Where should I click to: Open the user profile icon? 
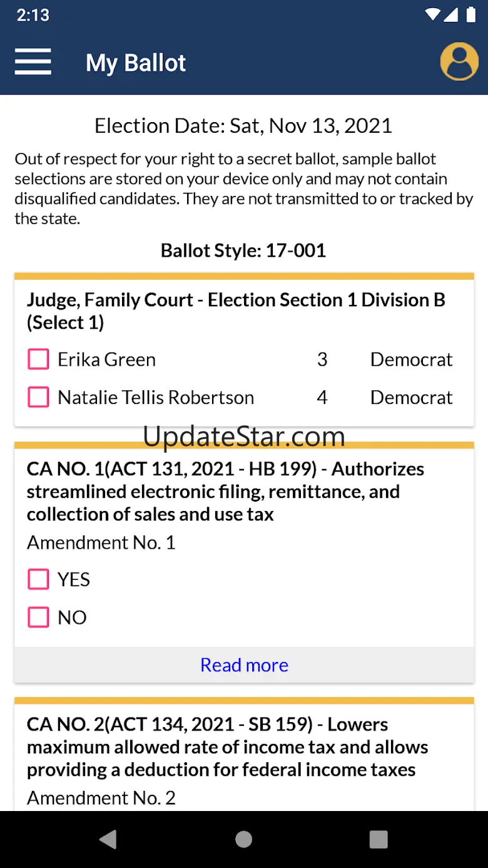coord(459,61)
